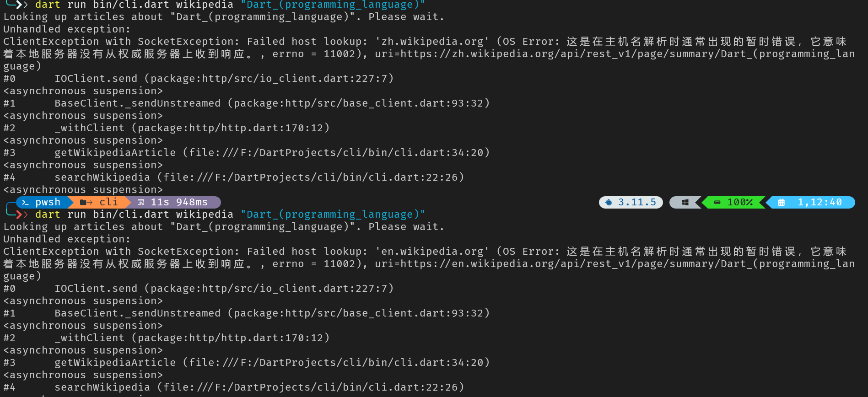Viewport: 868px width, 397px height.
Task: Click the 11s 948ms duration segment
Action: (179, 202)
